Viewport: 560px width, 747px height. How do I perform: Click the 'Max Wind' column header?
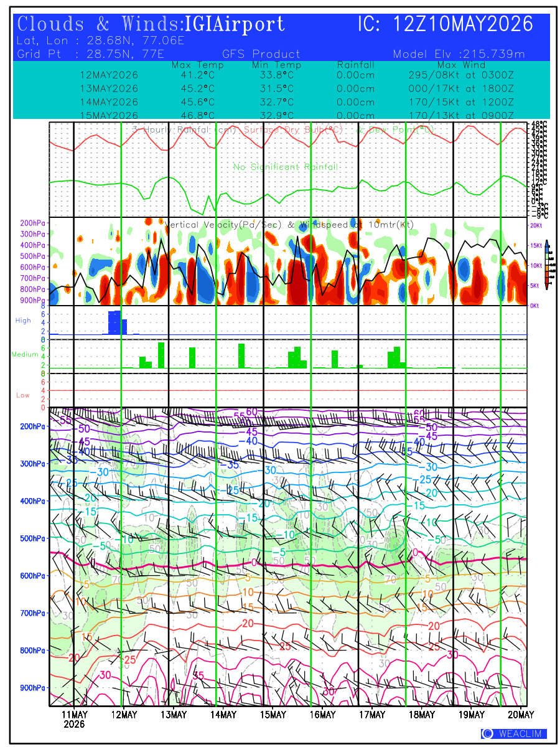point(461,65)
